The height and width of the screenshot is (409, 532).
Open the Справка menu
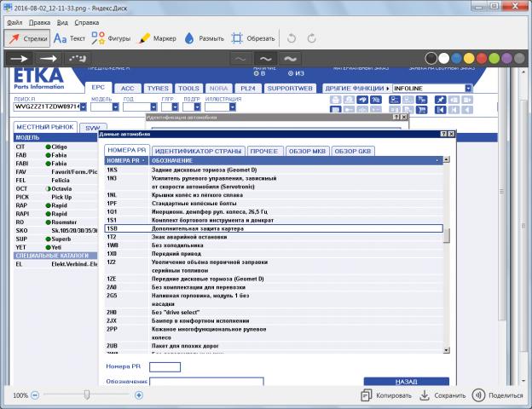pos(87,23)
